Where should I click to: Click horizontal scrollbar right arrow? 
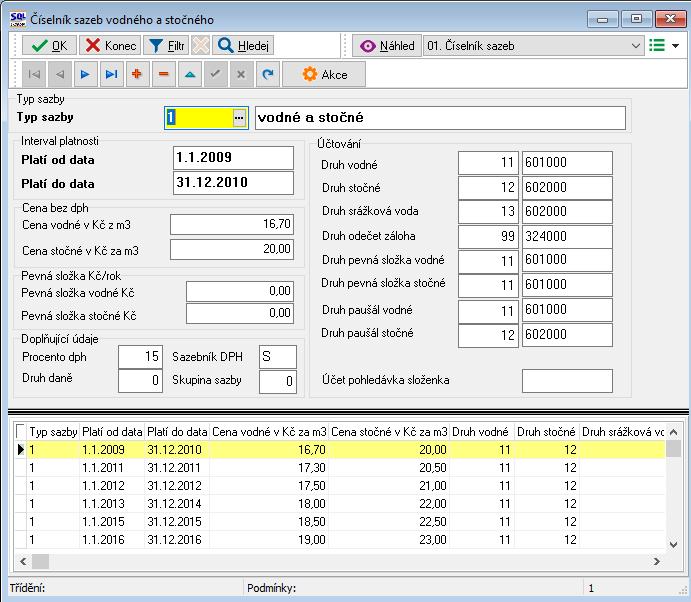point(657,561)
